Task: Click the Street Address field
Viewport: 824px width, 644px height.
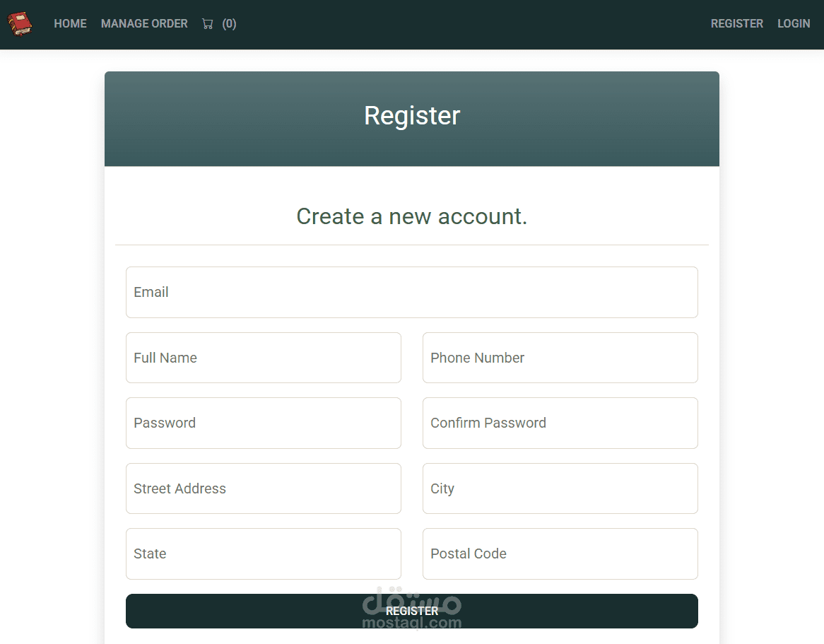Action: click(263, 488)
